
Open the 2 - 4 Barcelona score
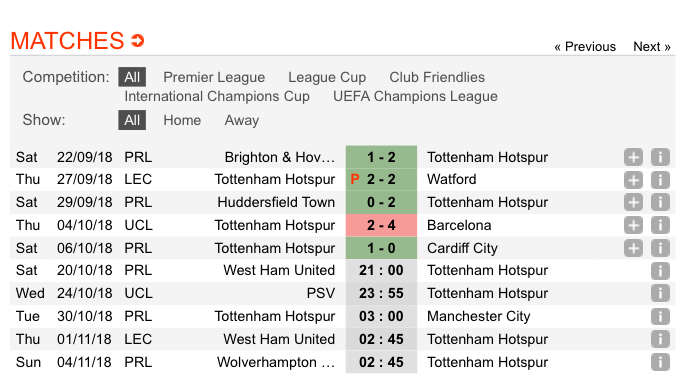pyautogui.click(x=381, y=225)
